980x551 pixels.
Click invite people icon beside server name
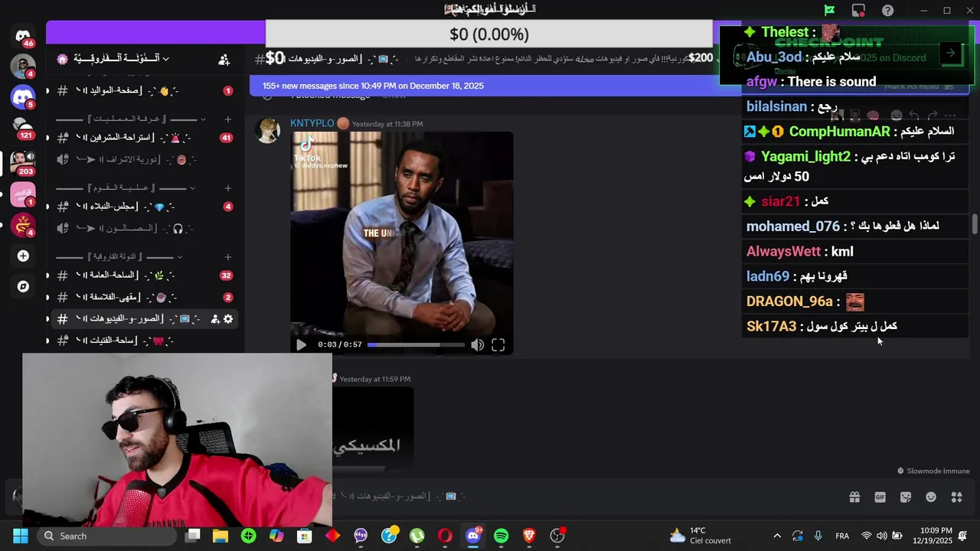click(x=224, y=59)
